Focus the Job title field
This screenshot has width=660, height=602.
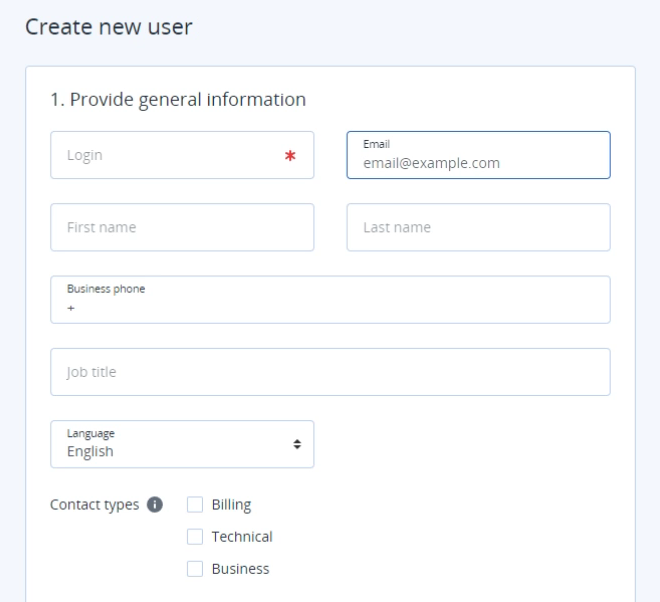tap(330, 372)
